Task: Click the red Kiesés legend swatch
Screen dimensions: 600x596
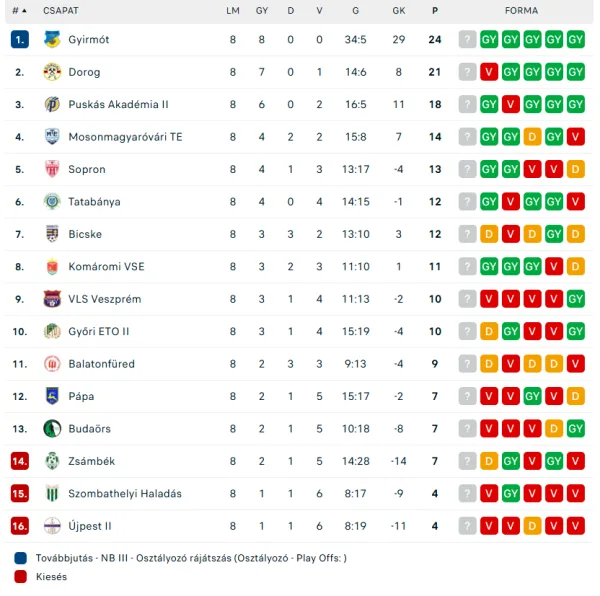Action: coord(20,576)
